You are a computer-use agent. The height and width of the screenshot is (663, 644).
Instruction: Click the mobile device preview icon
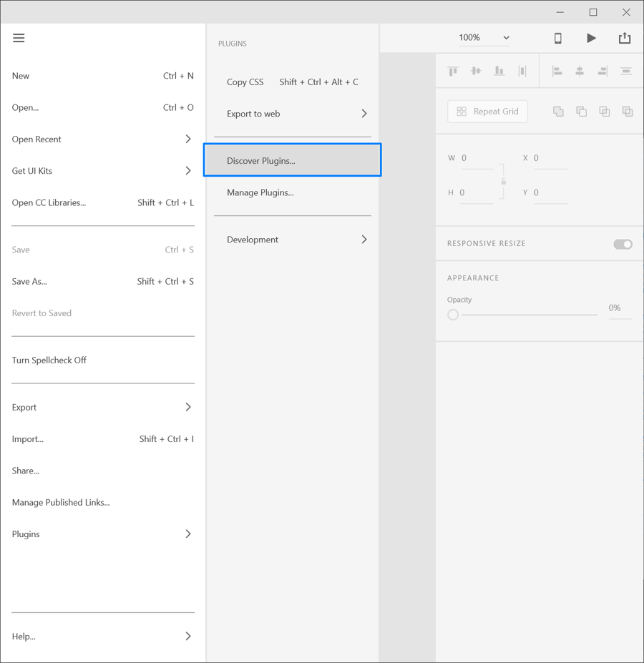click(x=557, y=38)
